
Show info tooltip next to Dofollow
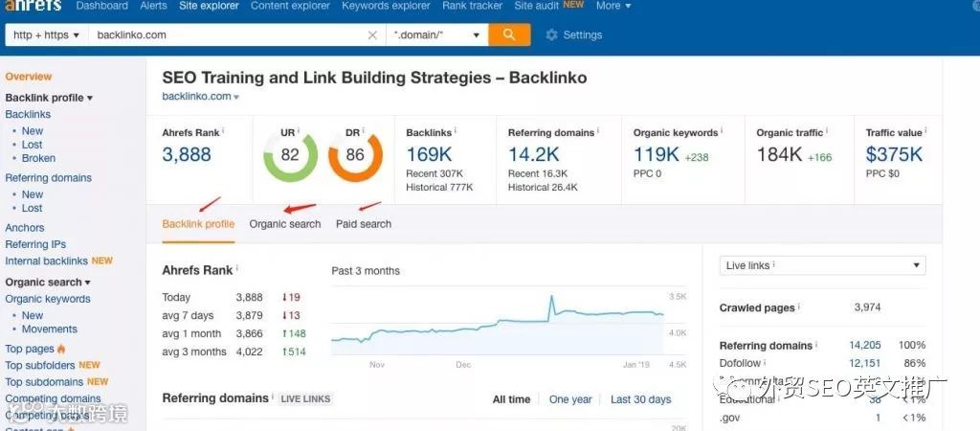coord(765,362)
